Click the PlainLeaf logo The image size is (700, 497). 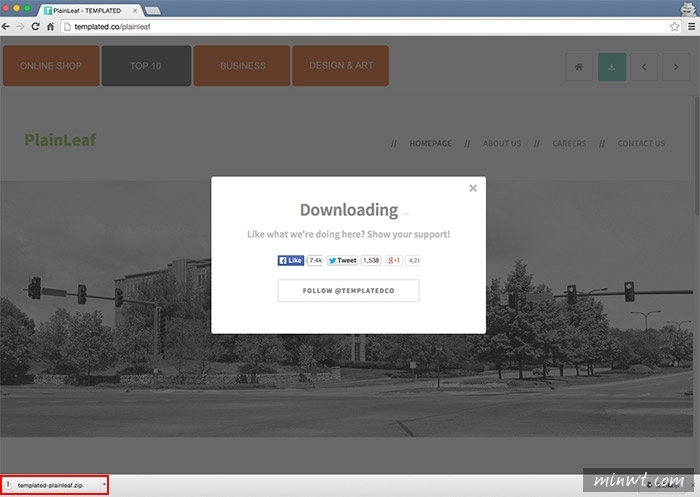pos(60,140)
